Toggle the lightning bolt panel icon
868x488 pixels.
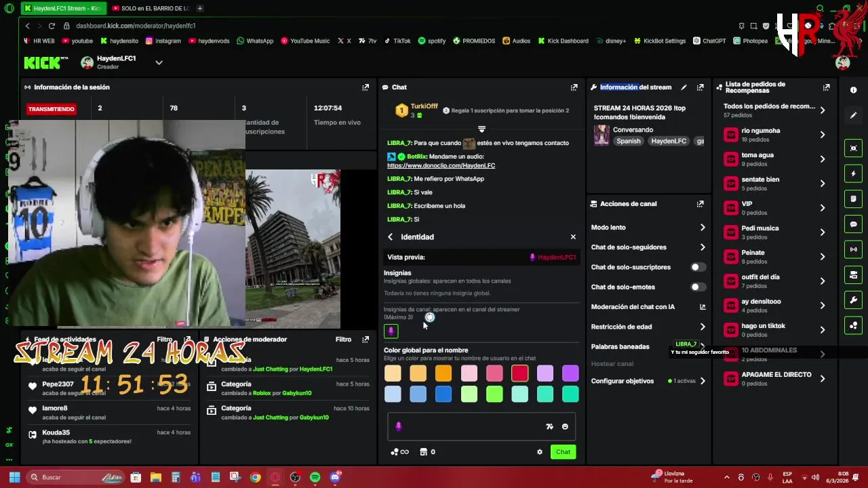click(853, 174)
